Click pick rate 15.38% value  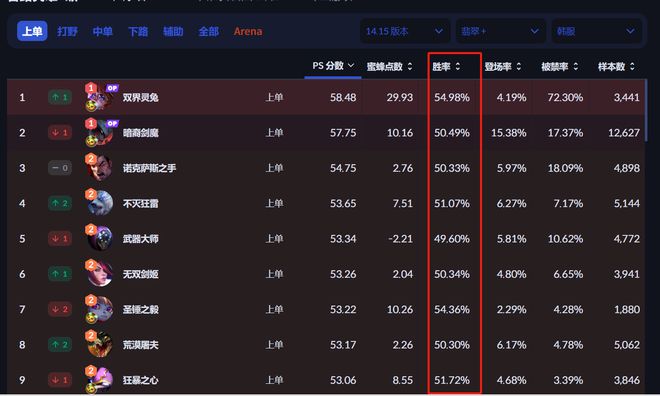click(508, 133)
